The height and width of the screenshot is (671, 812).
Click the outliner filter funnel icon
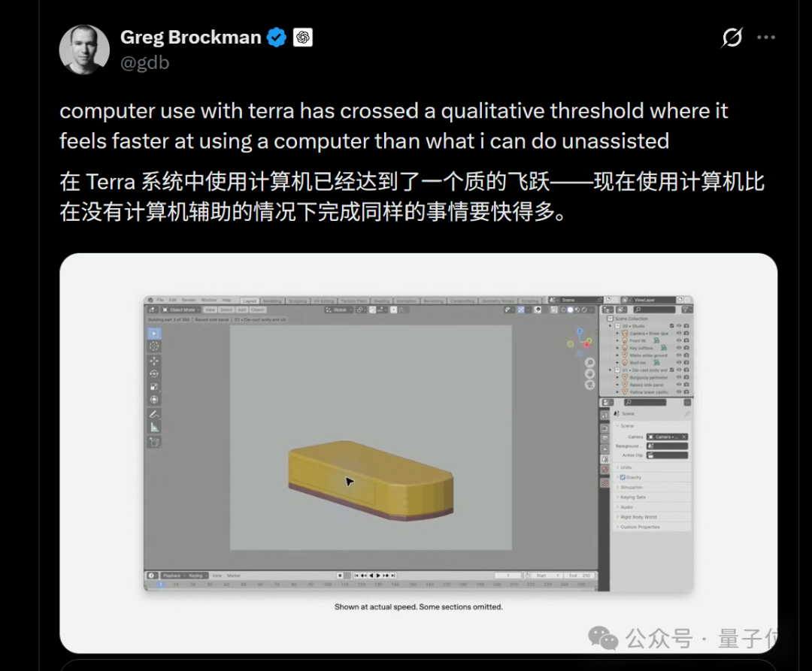[686, 310]
